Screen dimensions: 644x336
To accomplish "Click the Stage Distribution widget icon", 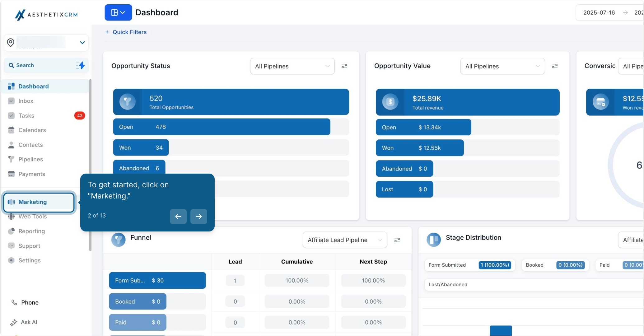I will tap(434, 240).
